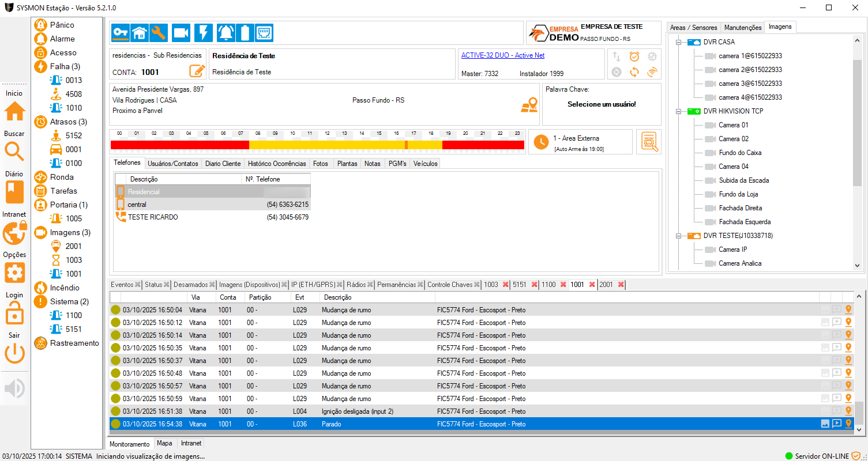Screen dimensions: 868x461
Task: Select the Fundo do Caixa camera
Action: [739, 153]
